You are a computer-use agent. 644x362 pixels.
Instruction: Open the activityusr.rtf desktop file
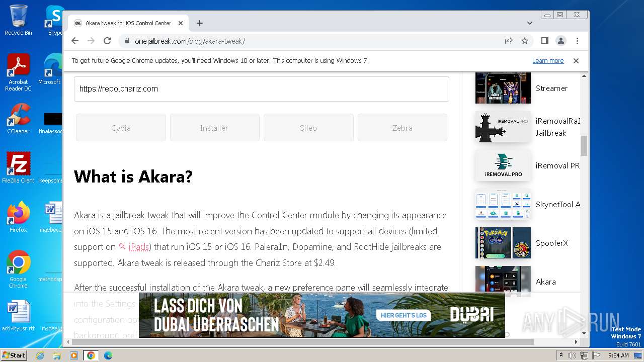click(x=18, y=316)
